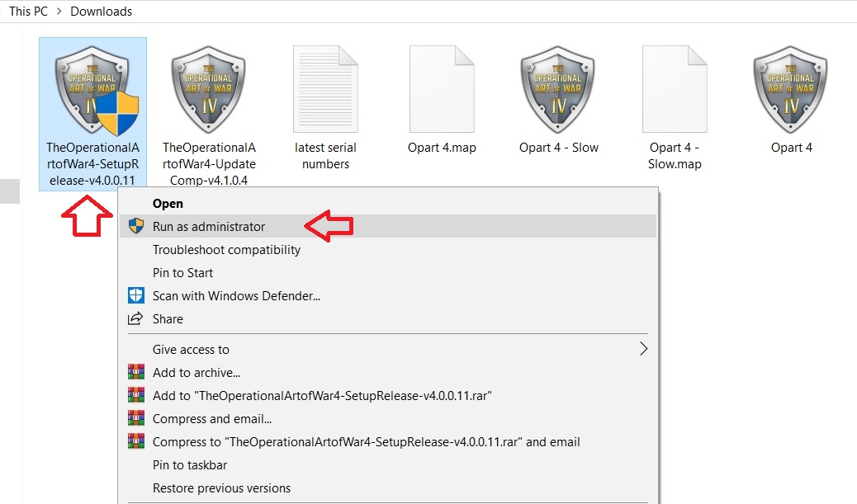Click Downloads in the address breadcrumb
The image size is (857, 504).
tap(101, 11)
